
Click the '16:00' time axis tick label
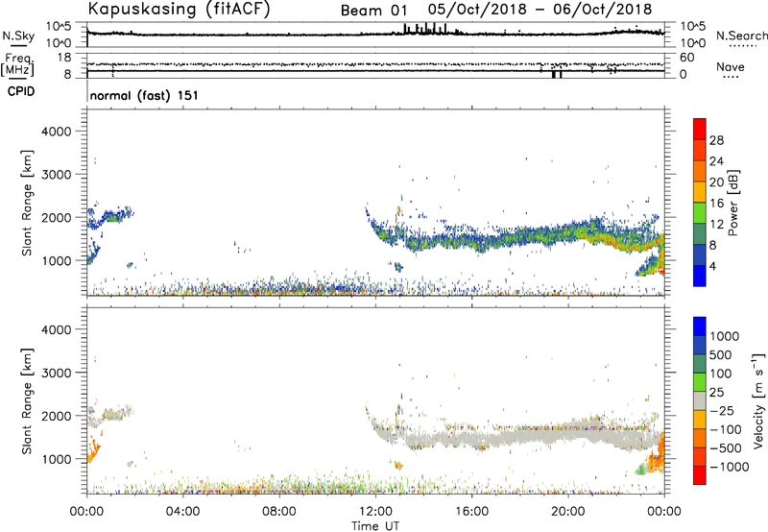point(471,512)
